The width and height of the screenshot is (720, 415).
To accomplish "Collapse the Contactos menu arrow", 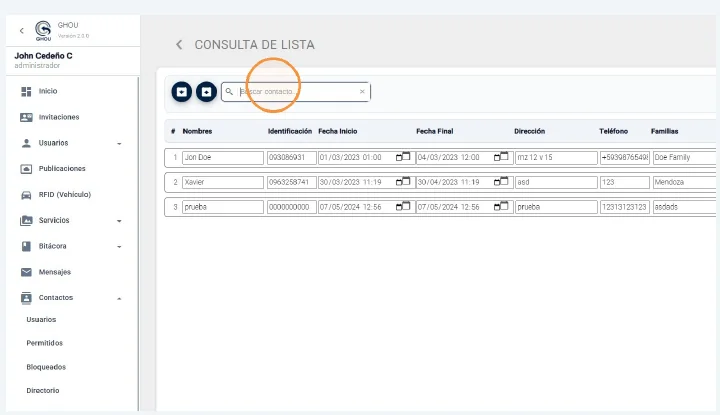I will (119, 298).
